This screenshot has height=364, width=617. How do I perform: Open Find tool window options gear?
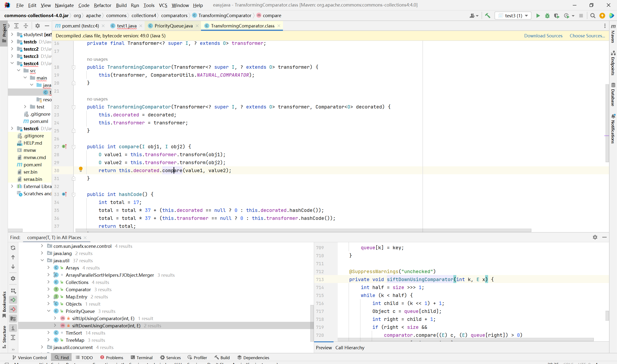(x=595, y=237)
